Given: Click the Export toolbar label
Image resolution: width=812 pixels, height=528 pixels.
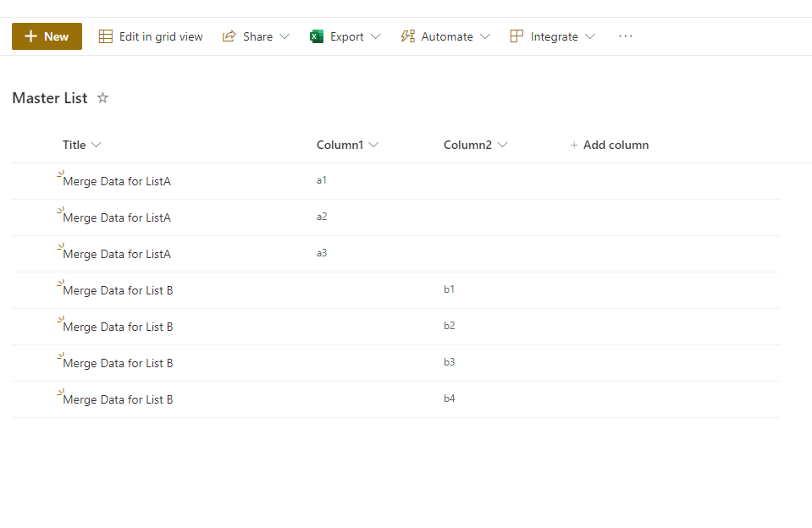Looking at the screenshot, I should pyautogui.click(x=347, y=36).
